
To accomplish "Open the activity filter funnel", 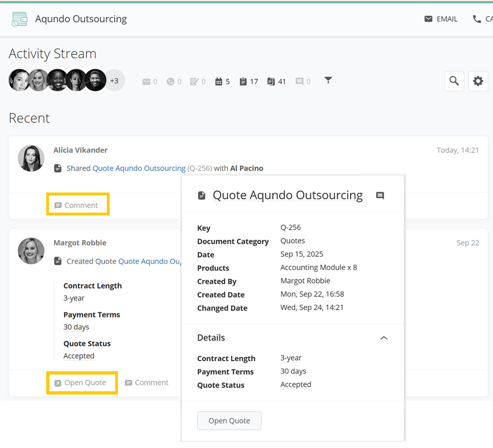I will (x=328, y=81).
